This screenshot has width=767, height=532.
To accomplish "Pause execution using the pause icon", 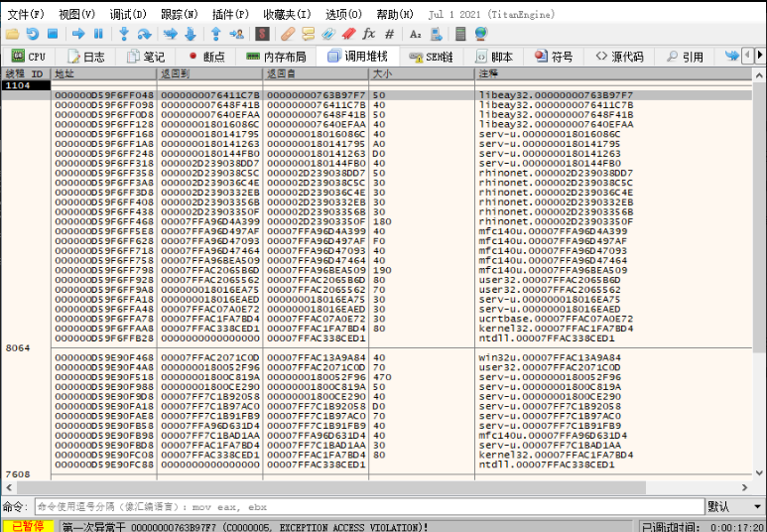I will point(98,34).
